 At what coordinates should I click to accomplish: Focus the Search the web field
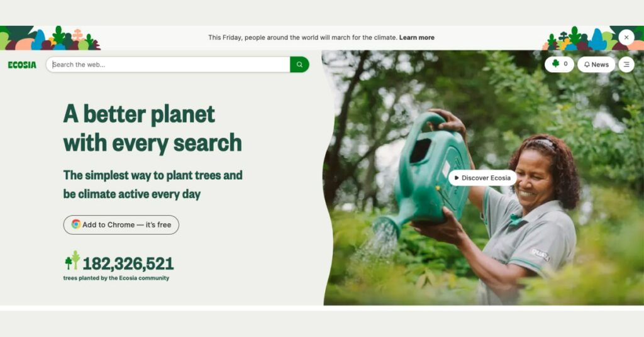[x=168, y=64]
